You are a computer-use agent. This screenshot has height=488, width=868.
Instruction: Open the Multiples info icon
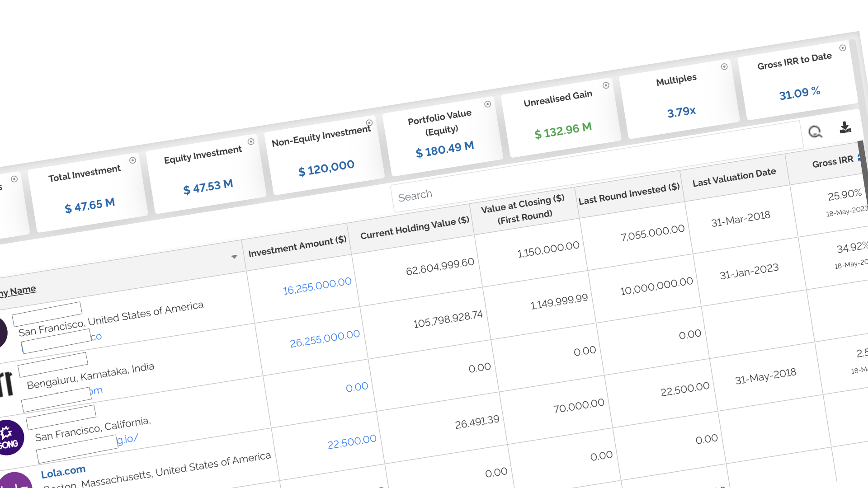pos(725,66)
